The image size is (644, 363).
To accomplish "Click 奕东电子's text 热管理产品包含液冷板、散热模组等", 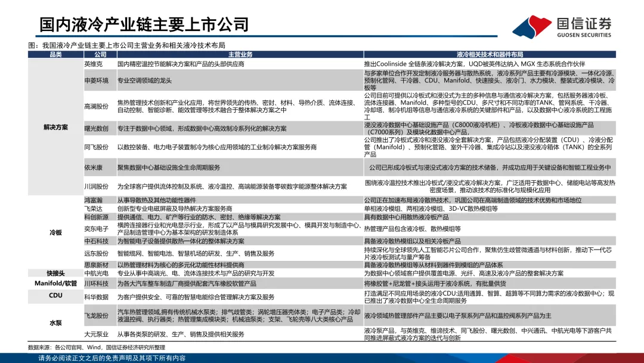I will pos(413,229).
